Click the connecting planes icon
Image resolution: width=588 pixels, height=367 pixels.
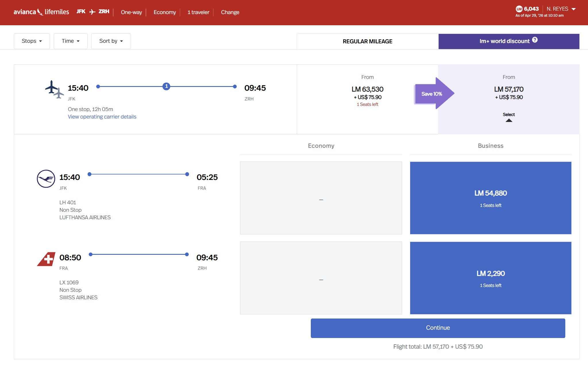[54, 89]
